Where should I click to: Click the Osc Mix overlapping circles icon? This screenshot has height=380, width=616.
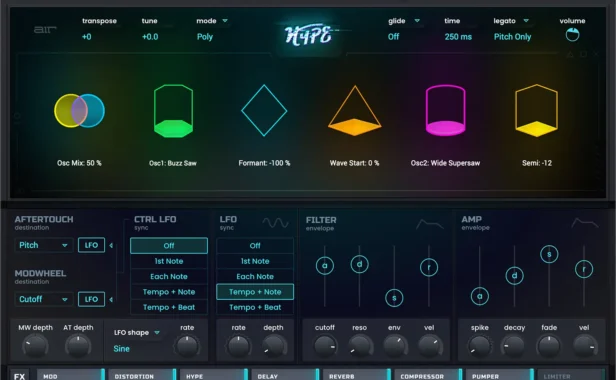(x=79, y=110)
